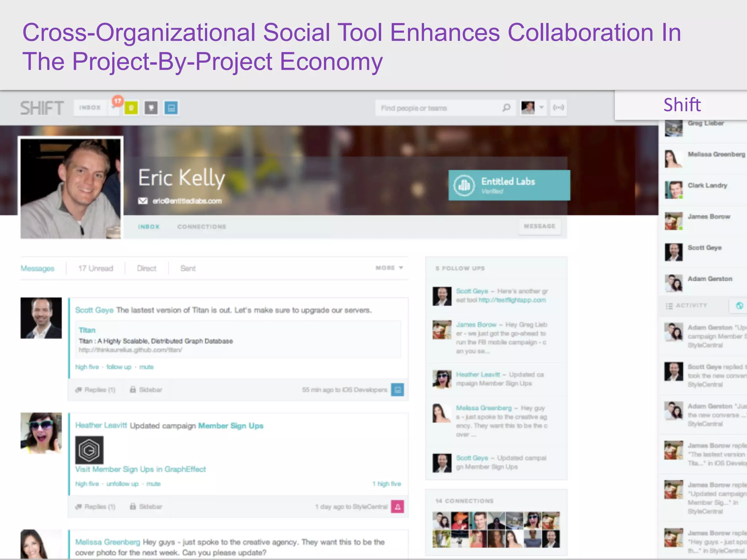
Task: Open Melissa Greenberg's name on message
Action: [108, 542]
